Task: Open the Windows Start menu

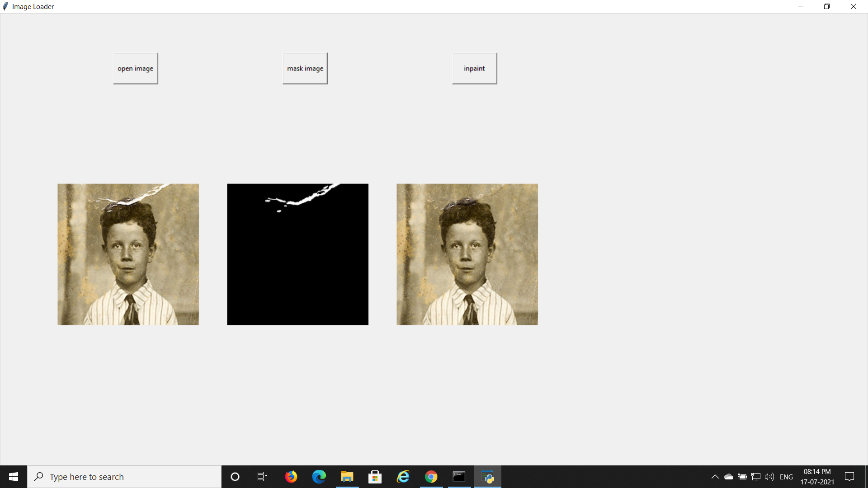Action: click(x=14, y=477)
